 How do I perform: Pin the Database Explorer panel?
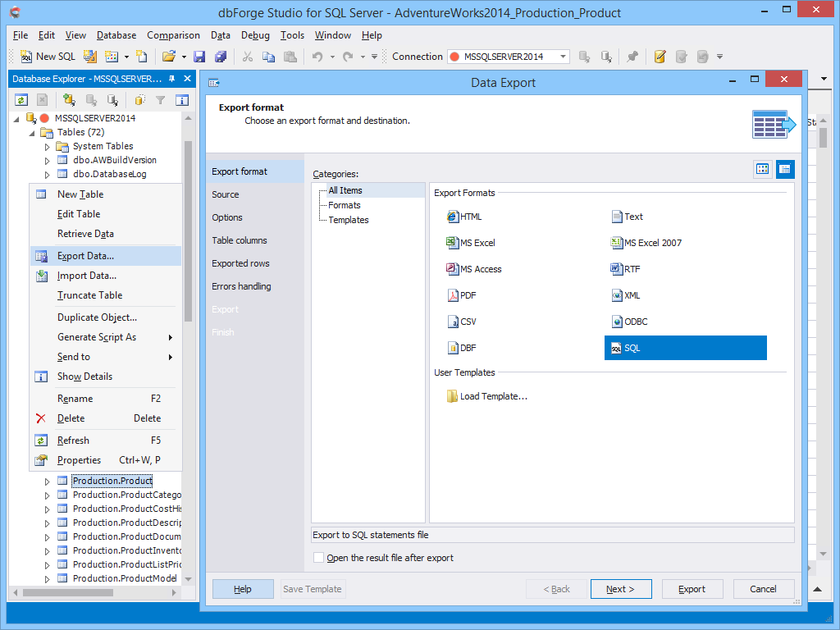(172, 79)
